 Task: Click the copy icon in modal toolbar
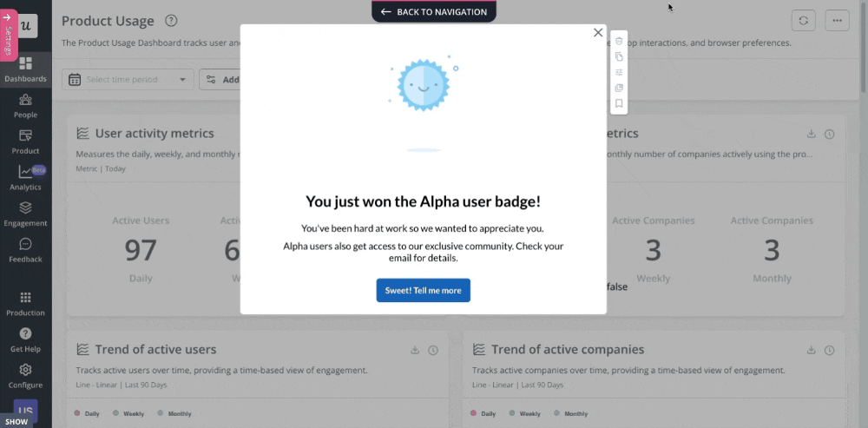(x=619, y=56)
